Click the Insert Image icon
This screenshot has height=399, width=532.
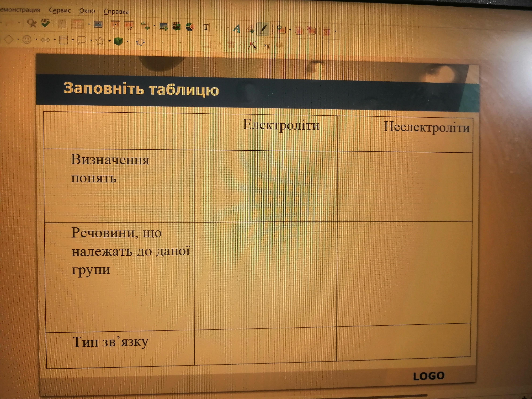[163, 26]
